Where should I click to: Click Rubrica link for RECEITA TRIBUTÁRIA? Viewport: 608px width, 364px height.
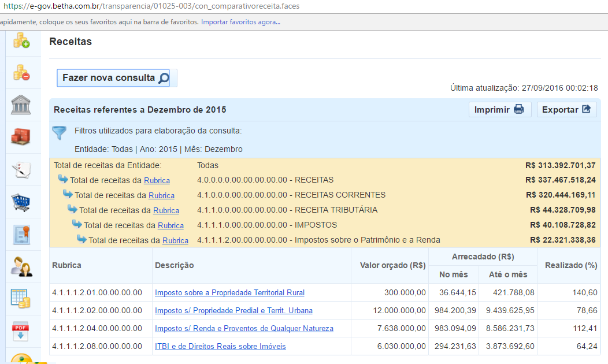(166, 210)
